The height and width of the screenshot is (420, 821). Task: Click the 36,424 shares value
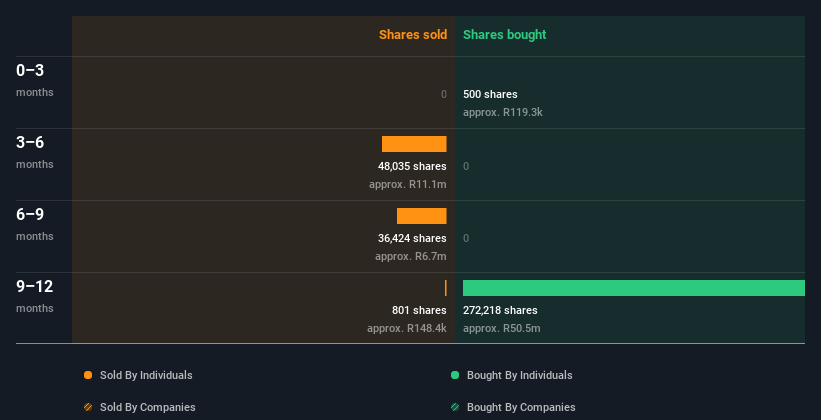412,238
